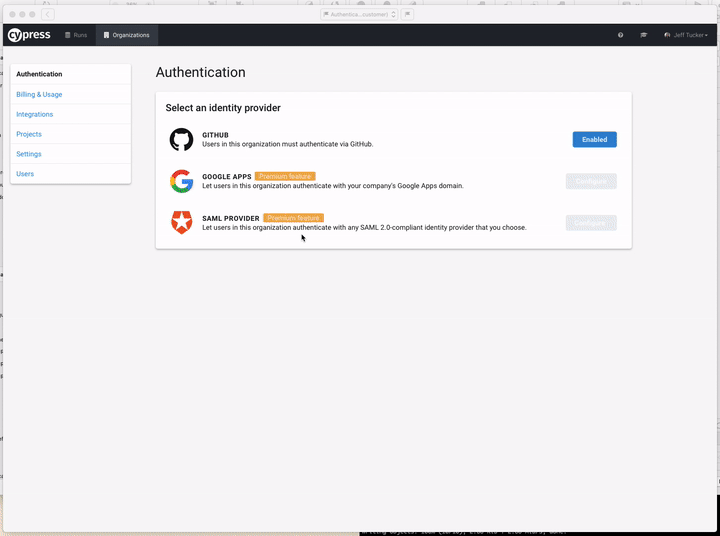Open the Jeff Tucker user dropdown
This screenshot has width=720, height=536.
(686, 35)
